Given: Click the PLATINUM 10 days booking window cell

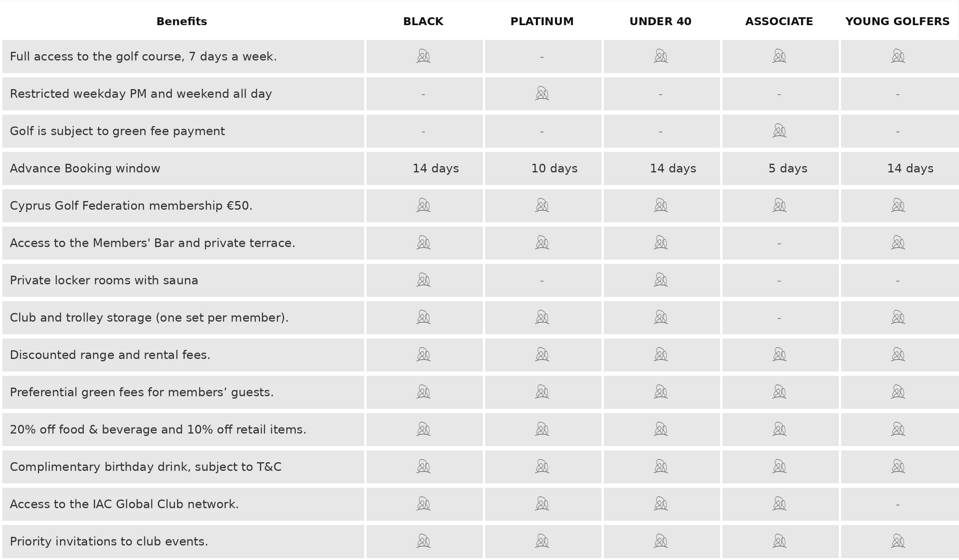Looking at the screenshot, I should click(554, 168).
